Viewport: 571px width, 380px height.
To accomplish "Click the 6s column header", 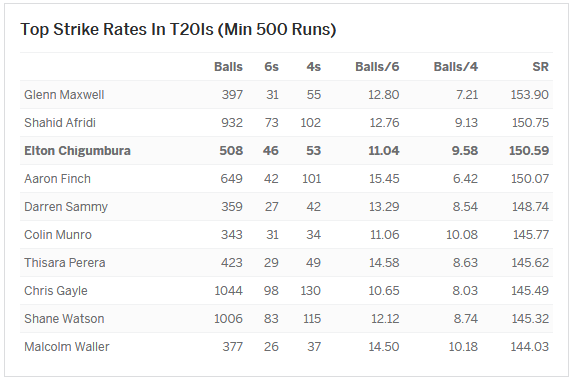I will 271,67.
